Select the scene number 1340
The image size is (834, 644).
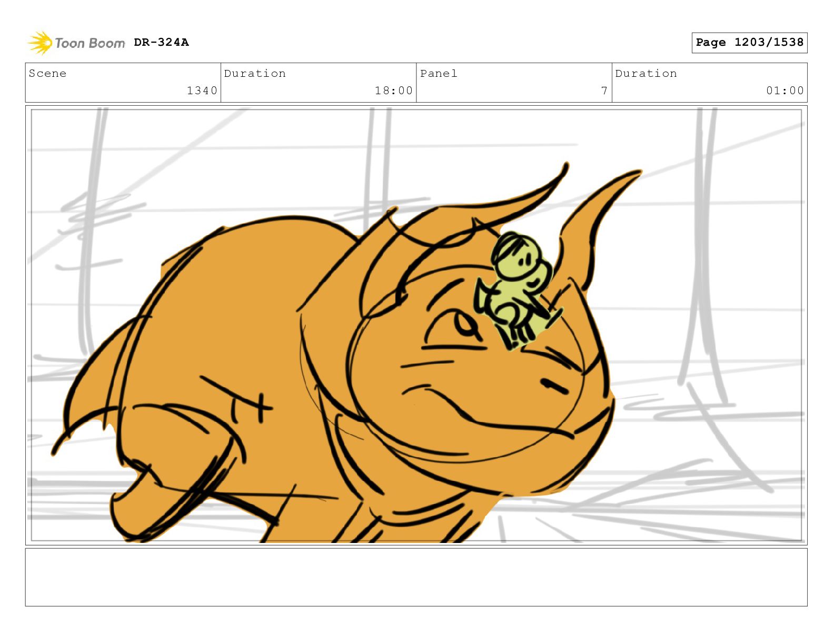(x=202, y=90)
